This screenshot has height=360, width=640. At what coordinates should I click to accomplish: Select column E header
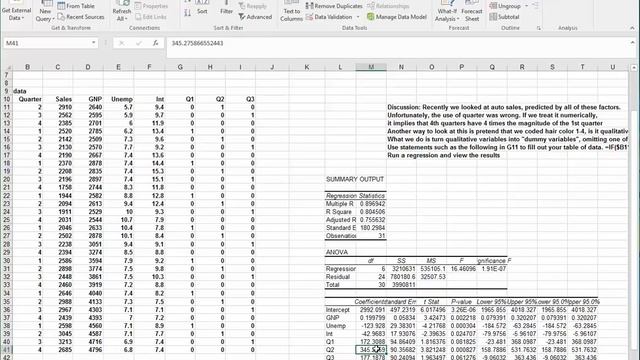(118, 67)
